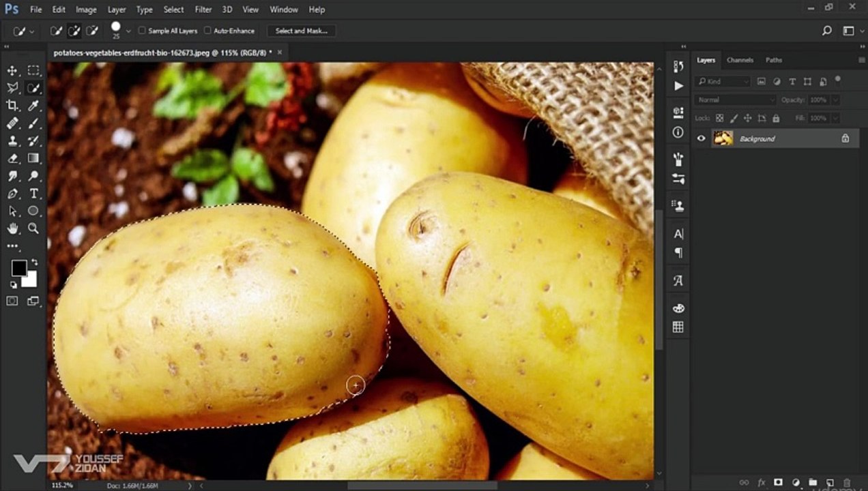This screenshot has width=868, height=491.
Task: Select the Eyedropper tool
Action: [x=33, y=106]
